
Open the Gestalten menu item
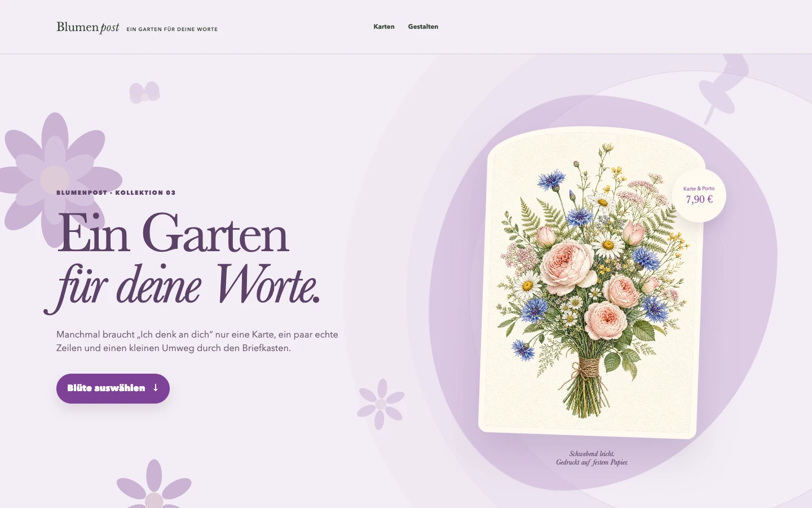[x=423, y=27]
